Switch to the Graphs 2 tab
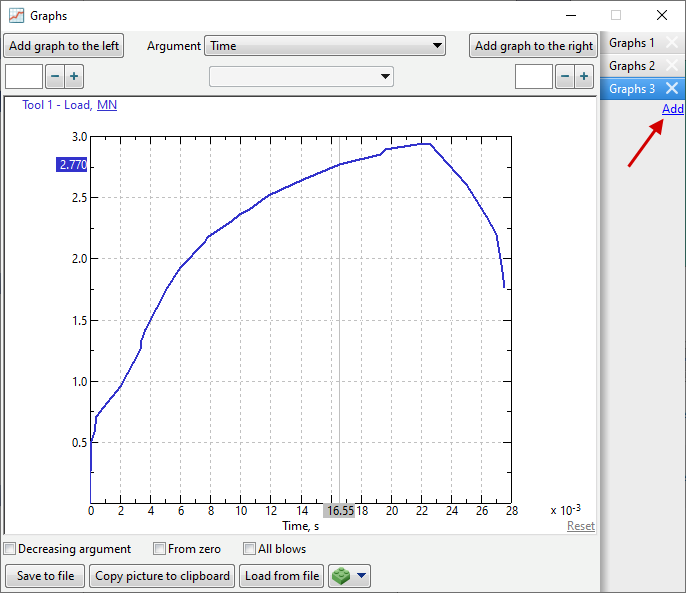Screen dimensions: 686x593 tap(632, 66)
